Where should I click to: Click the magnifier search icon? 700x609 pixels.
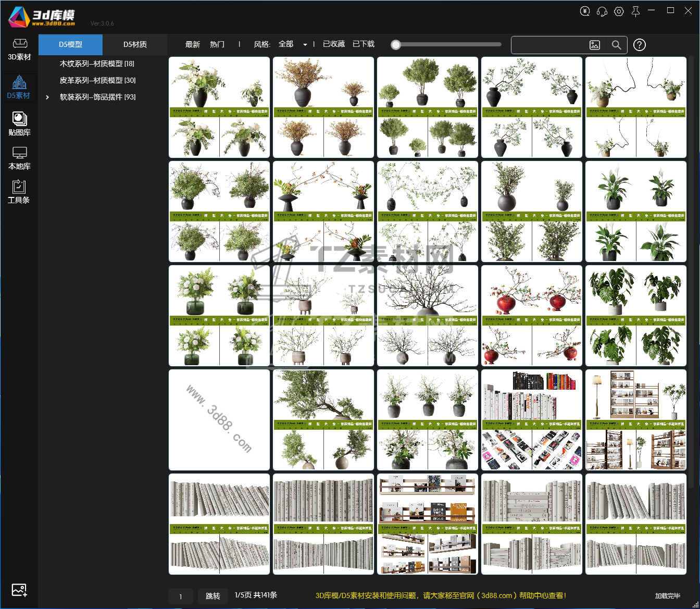pos(616,45)
